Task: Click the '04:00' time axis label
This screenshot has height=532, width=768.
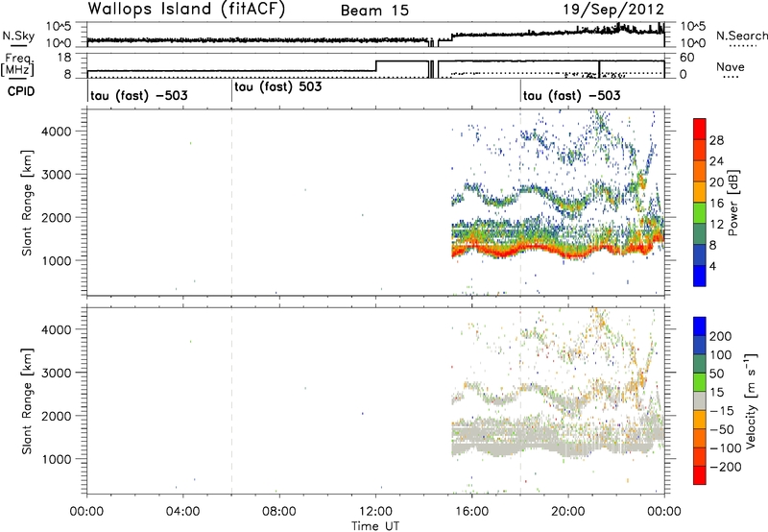Action: [182, 512]
